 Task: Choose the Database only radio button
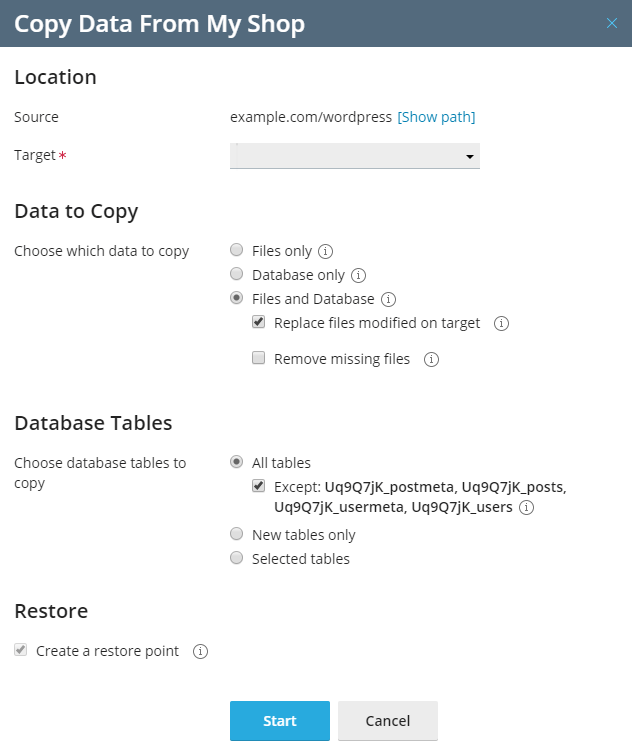(236, 274)
